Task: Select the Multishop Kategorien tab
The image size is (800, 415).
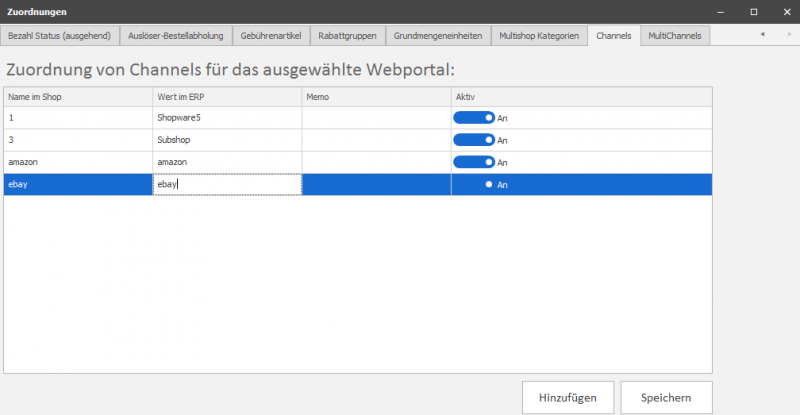Action: coord(538,35)
